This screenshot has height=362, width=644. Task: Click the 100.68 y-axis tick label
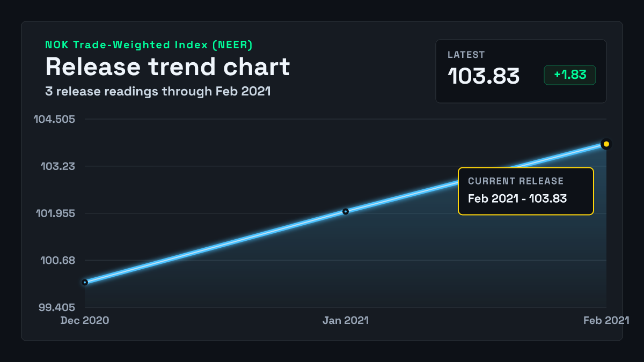pos(58,261)
